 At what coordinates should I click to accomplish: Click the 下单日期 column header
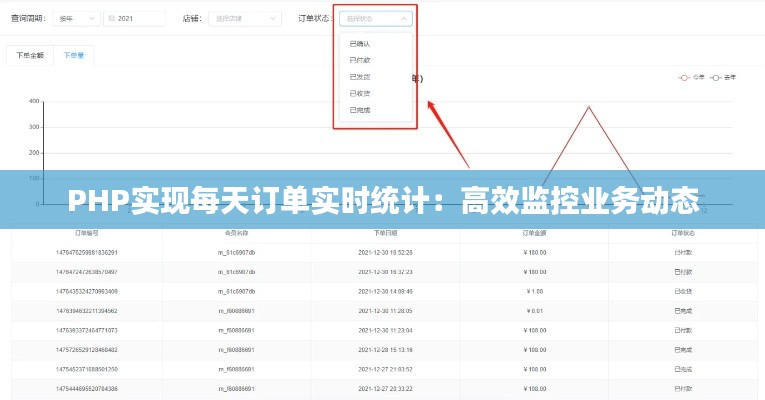pyautogui.click(x=385, y=233)
